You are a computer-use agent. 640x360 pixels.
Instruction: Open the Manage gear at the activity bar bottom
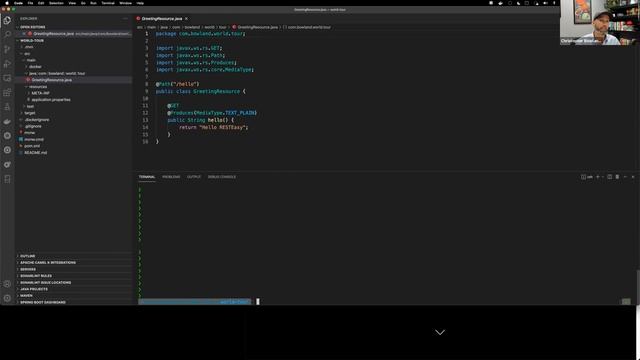[7, 298]
